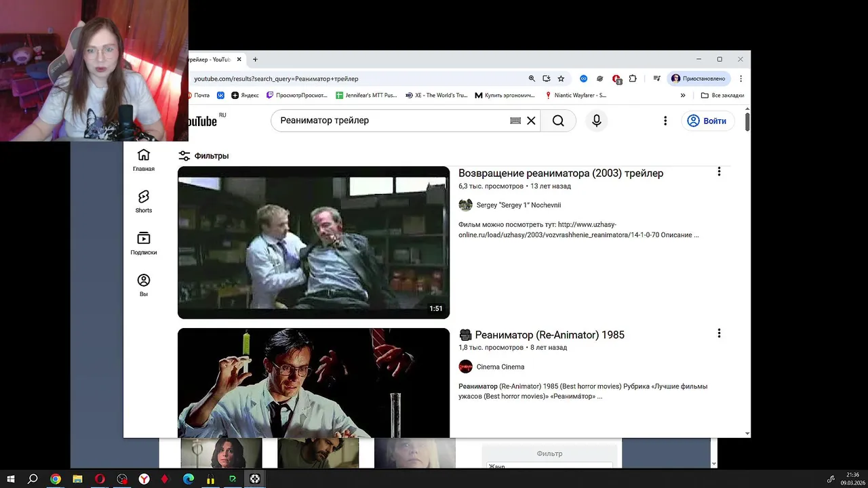Open the XE - The World's Tru... bookmark
Viewport: 868px width, 488px height.
[437, 96]
